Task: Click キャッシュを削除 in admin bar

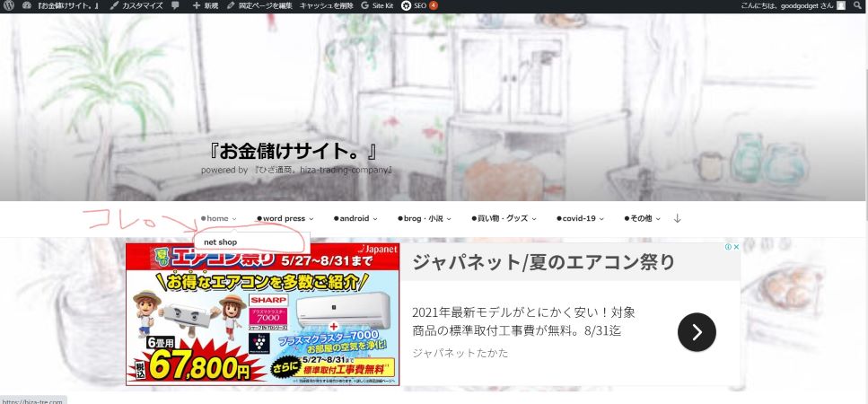Action: click(326, 5)
